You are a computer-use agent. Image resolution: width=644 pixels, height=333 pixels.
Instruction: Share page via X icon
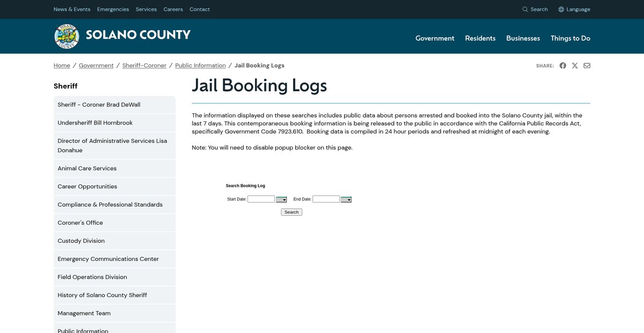click(x=575, y=66)
